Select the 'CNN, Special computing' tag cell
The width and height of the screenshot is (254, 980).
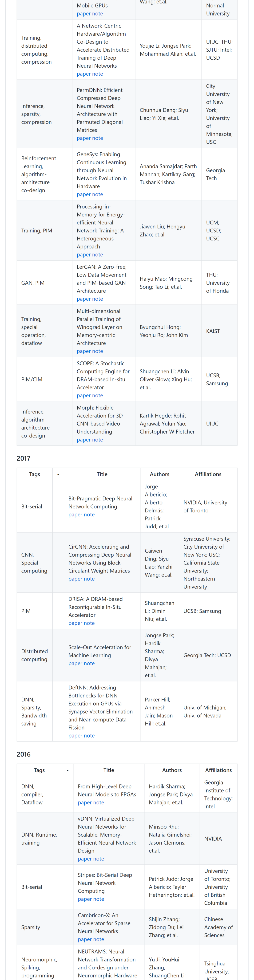click(35, 563)
